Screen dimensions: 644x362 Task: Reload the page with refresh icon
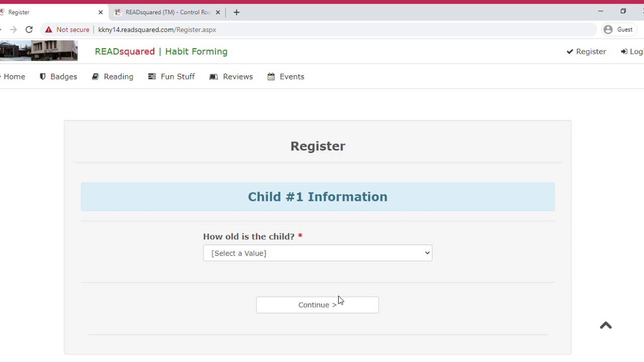pyautogui.click(x=29, y=30)
